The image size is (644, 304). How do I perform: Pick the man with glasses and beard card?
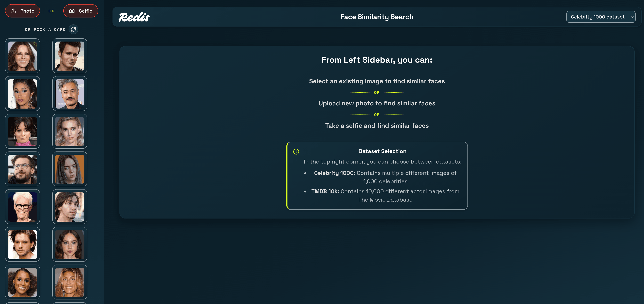(23, 169)
